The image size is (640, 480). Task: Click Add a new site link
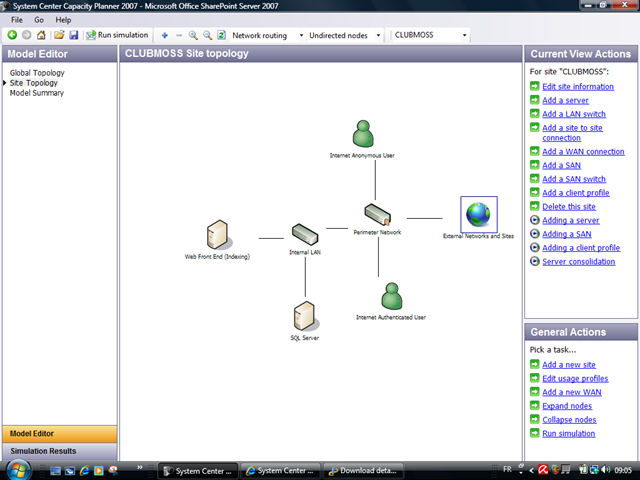569,364
